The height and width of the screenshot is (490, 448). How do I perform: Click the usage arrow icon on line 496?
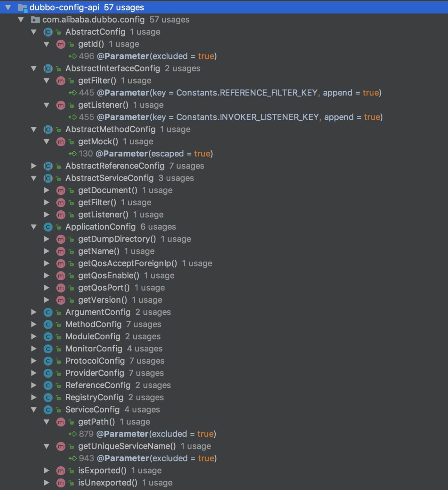point(72,56)
